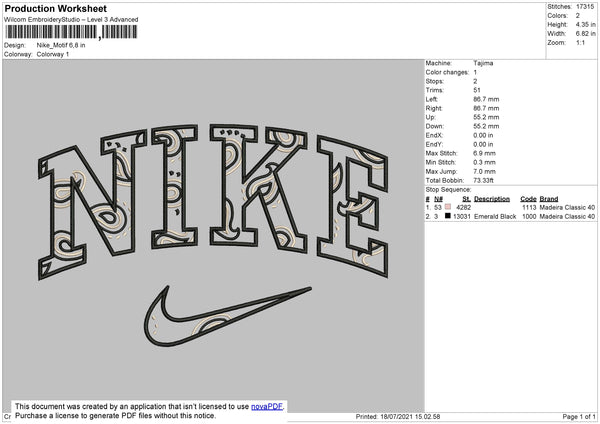Screen dimensions: 600x424
Task: Click the design name 'Nike_Motif 6,8 in'
Action: (61, 45)
